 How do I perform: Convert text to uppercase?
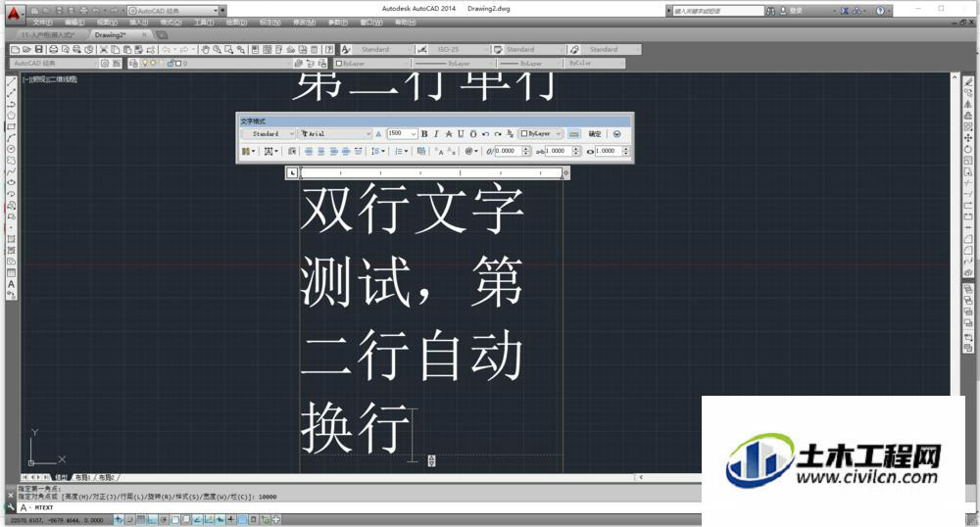coord(439,151)
